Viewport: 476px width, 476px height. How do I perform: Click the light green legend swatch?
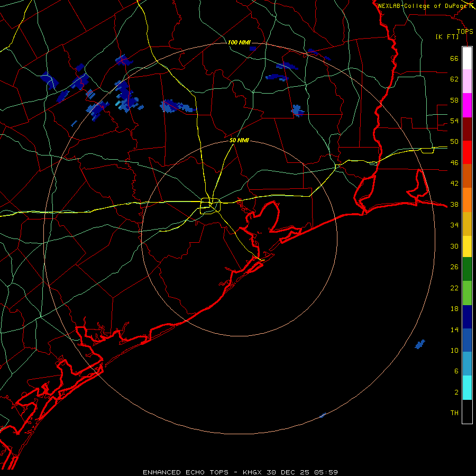click(x=467, y=293)
